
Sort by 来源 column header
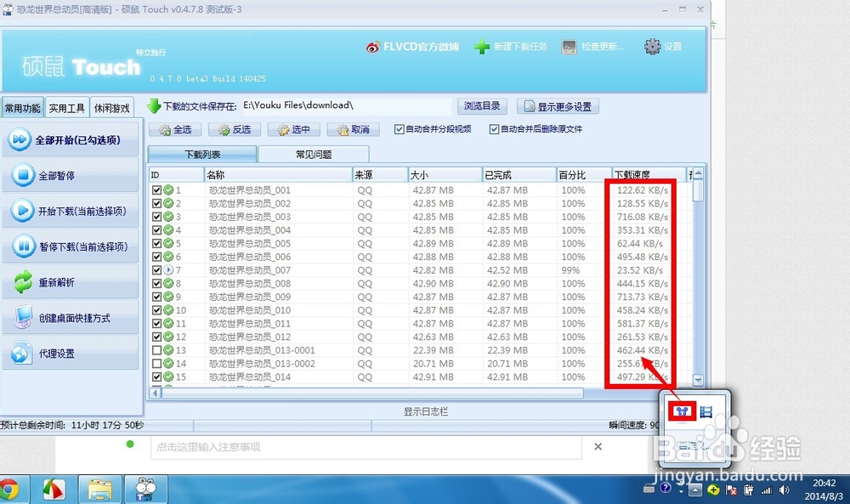coord(380,174)
